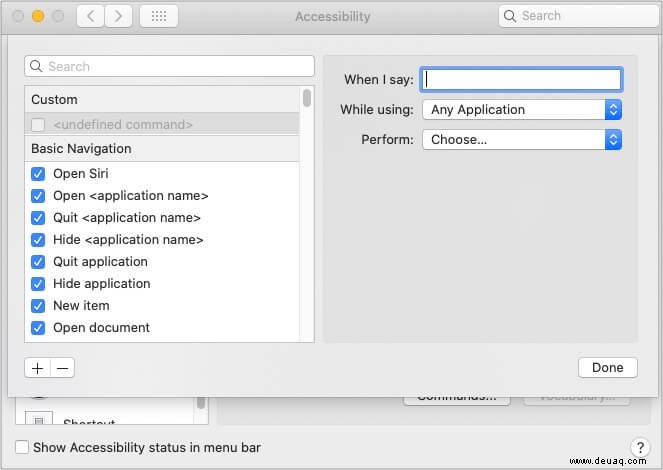Toggle the New item command checkbox

pos(38,306)
